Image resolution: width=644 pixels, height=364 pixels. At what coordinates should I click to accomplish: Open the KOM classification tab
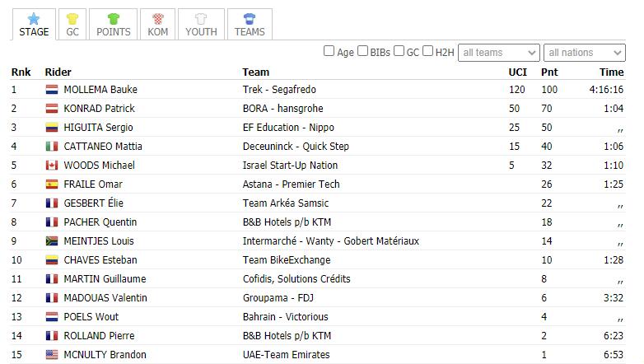pos(158,24)
